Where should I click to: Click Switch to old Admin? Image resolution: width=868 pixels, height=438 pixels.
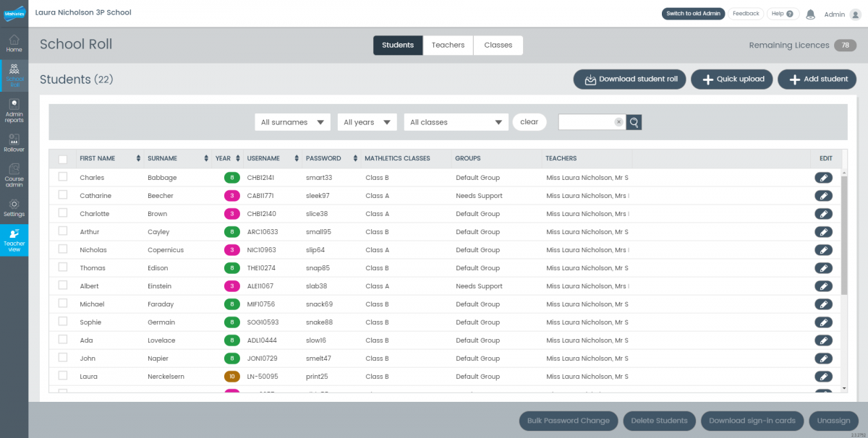point(693,13)
